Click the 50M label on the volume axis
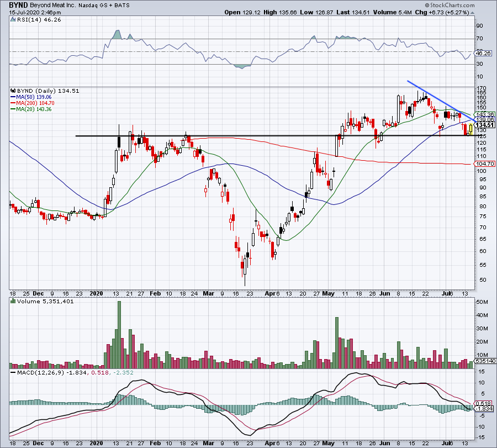 [x=483, y=302]
